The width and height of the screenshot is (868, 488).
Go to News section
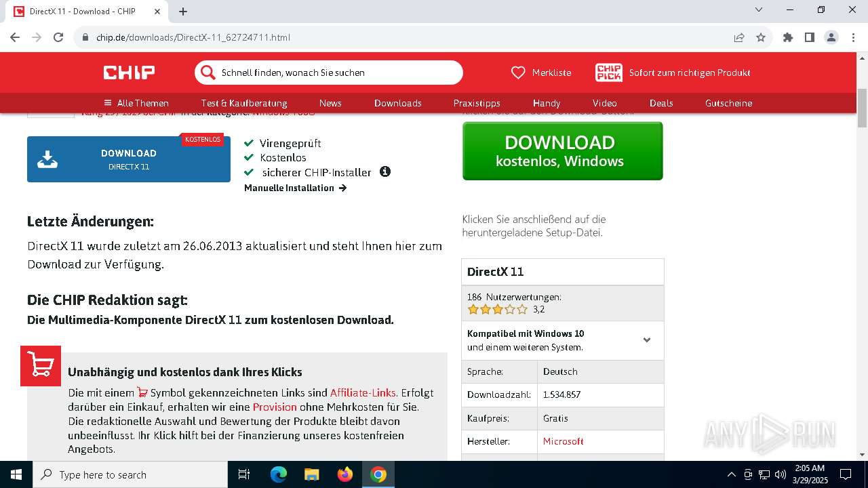[x=330, y=103]
